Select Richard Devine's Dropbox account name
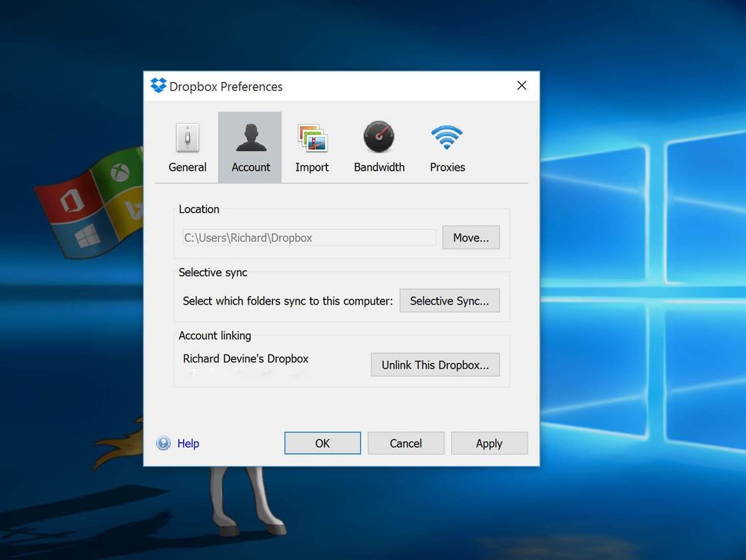 pos(245,358)
